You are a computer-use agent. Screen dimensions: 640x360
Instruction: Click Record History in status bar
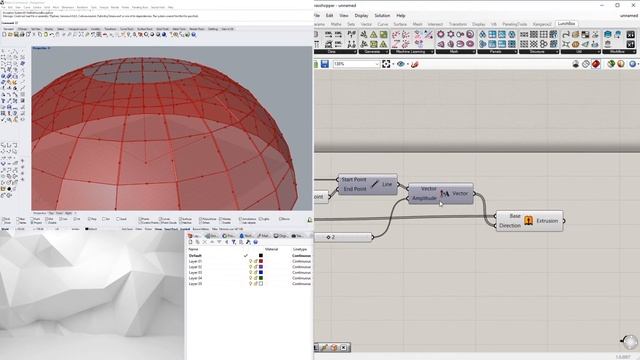[201, 229]
